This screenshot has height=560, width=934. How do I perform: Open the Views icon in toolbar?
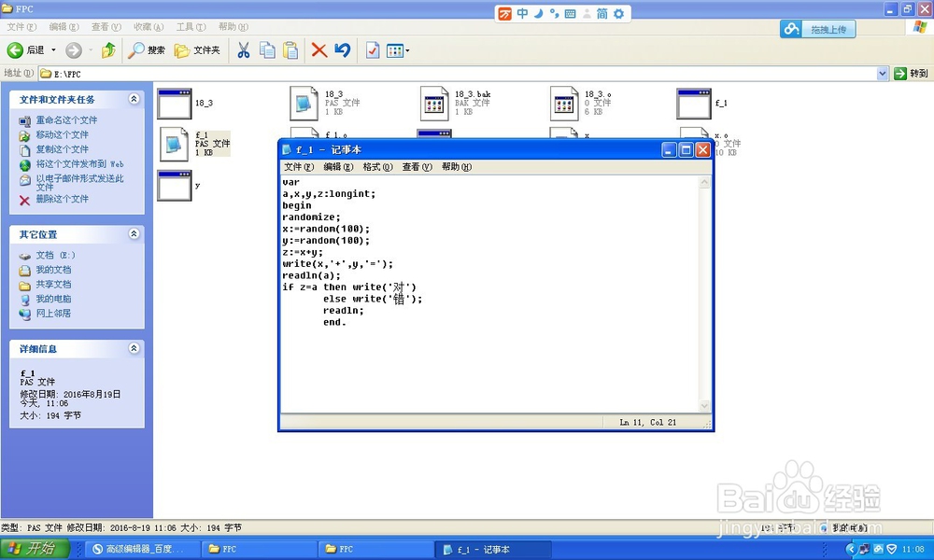point(395,50)
